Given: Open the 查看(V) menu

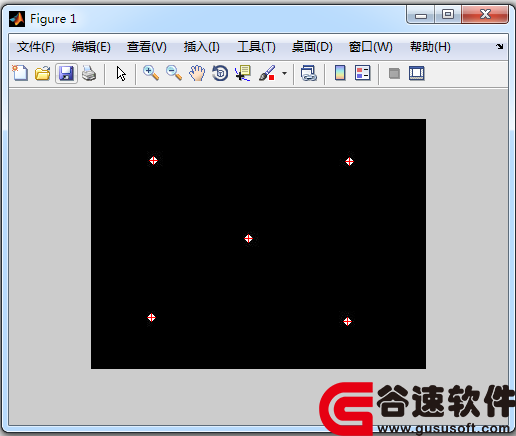Looking at the screenshot, I should 147,47.
